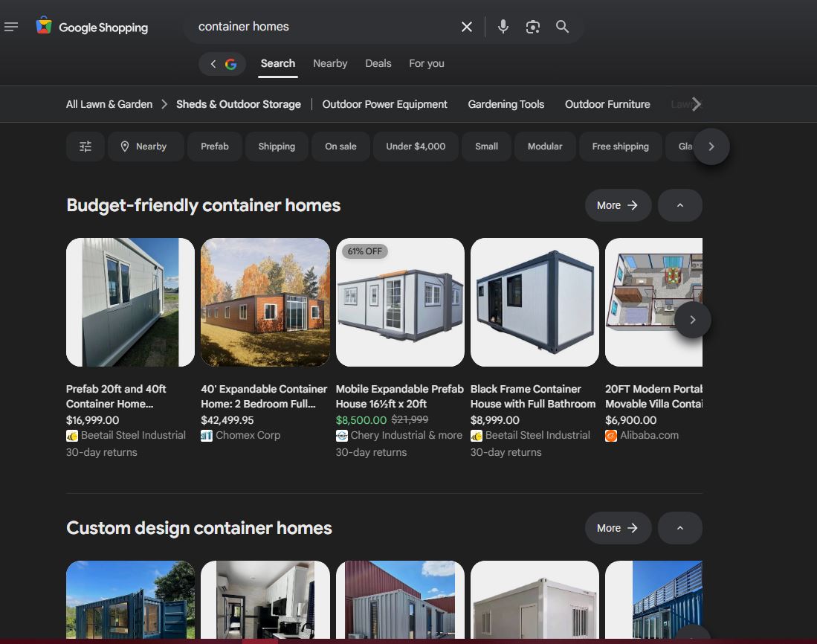Viewport: 817px width, 644px height.
Task: Open Google Lens image search
Action: (532, 26)
